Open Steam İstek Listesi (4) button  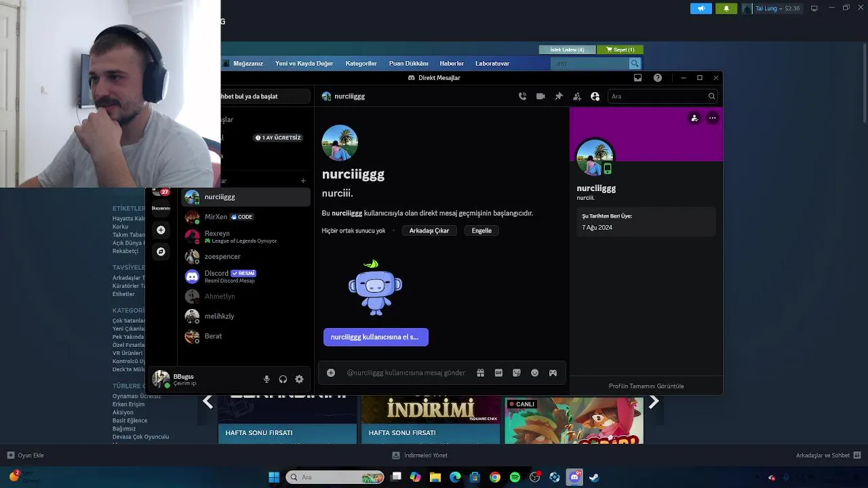tap(567, 49)
